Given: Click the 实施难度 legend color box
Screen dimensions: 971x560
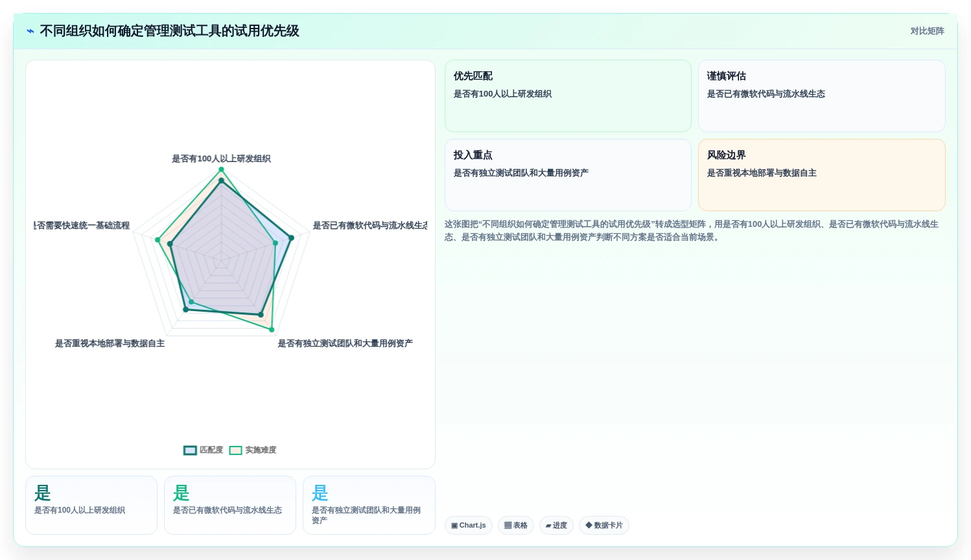Looking at the screenshot, I should pos(235,450).
